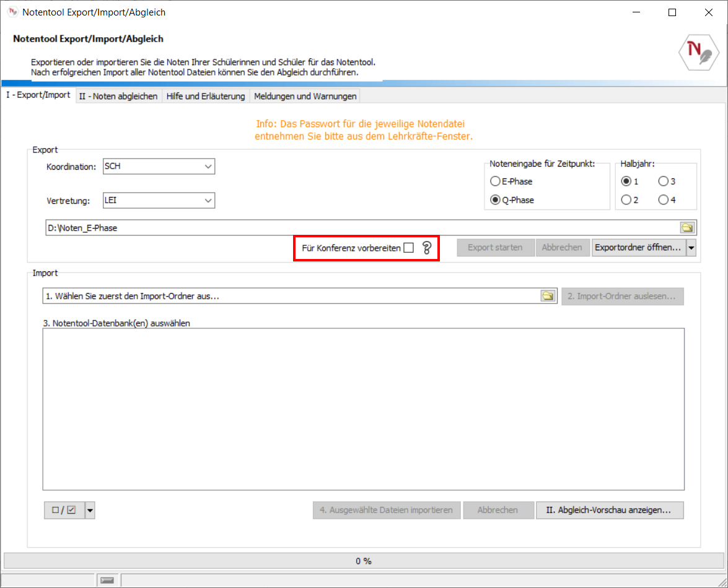
Task: Enable the Für Konferenz vorbereiten checkbox
Action: pos(408,248)
